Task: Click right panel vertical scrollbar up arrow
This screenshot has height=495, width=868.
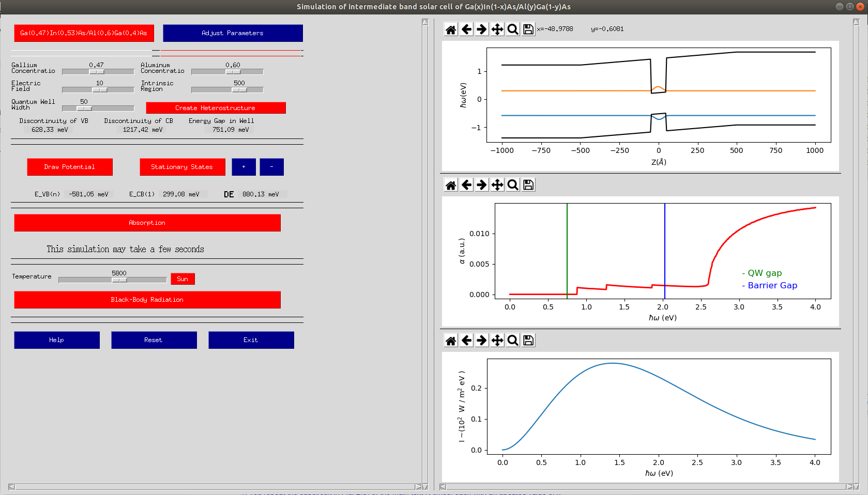Action: [856, 22]
